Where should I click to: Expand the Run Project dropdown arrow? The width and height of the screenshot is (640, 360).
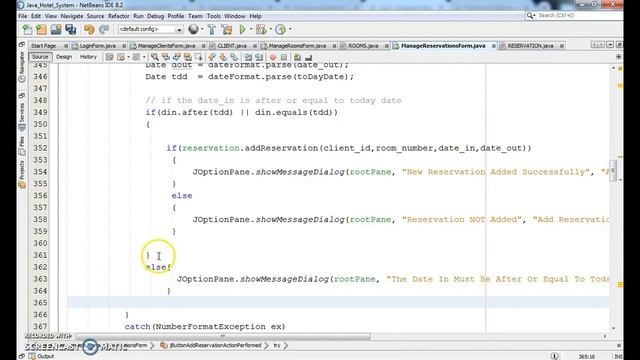[251, 29]
